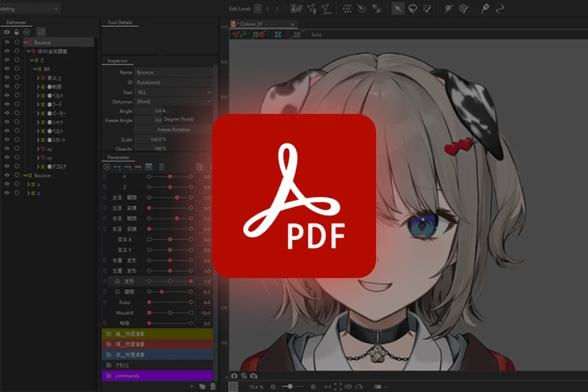Create a new parameter group folder
Viewport: 588px width, 392px height.
coord(203,386)
